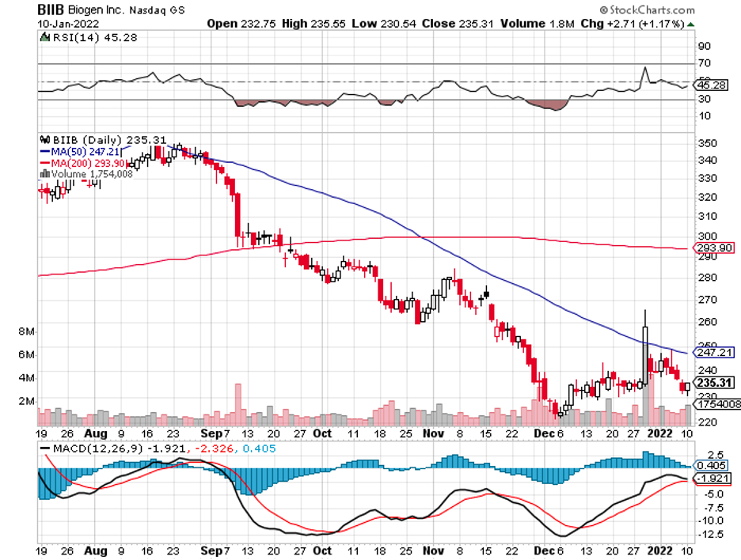This screenshot has width=741, height=560.
Task: Click the 350 price axis label
Action: (x=707, y=143)
